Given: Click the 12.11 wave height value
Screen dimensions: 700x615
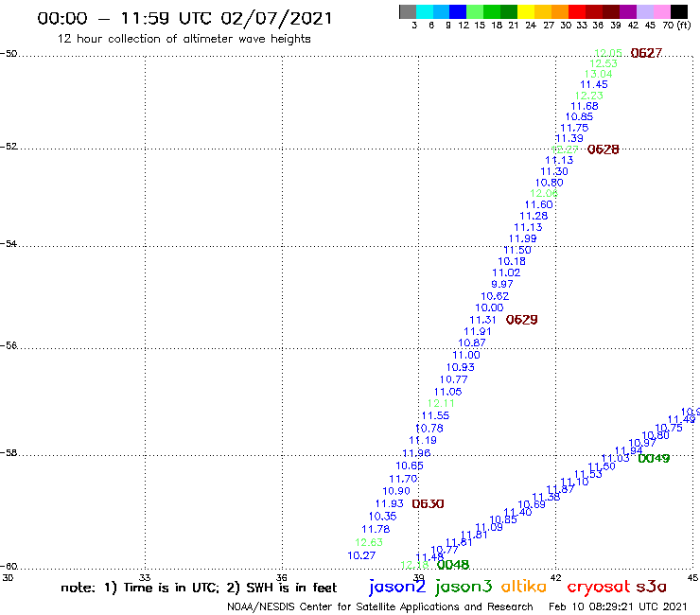Looking at the screenshot, I should click(x=441, y=403).
